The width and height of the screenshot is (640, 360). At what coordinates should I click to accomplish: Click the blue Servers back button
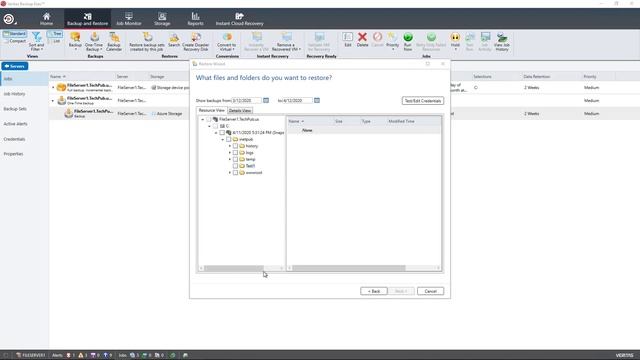[15, 66]
